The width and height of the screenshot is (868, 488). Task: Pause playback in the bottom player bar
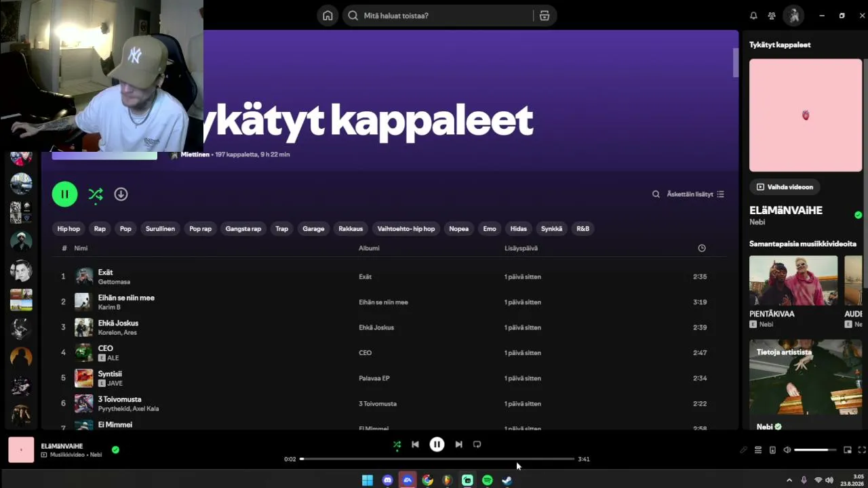click(x=437, y=445)
